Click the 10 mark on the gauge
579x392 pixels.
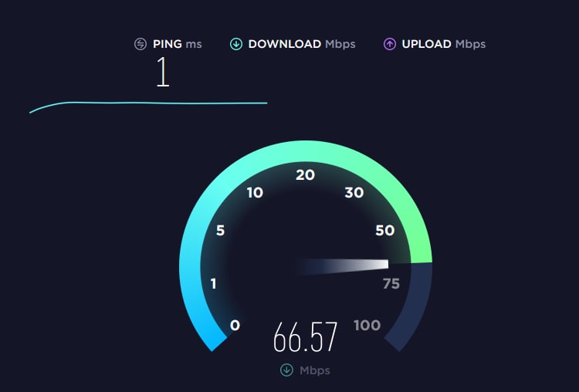pos(255,193)
